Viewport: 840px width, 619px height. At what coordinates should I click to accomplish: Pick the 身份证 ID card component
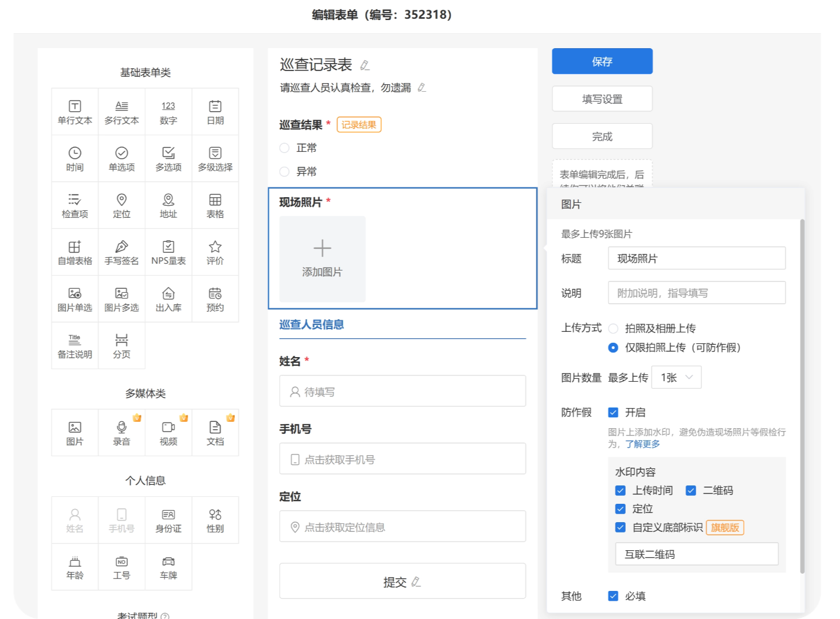click(168, 520)
